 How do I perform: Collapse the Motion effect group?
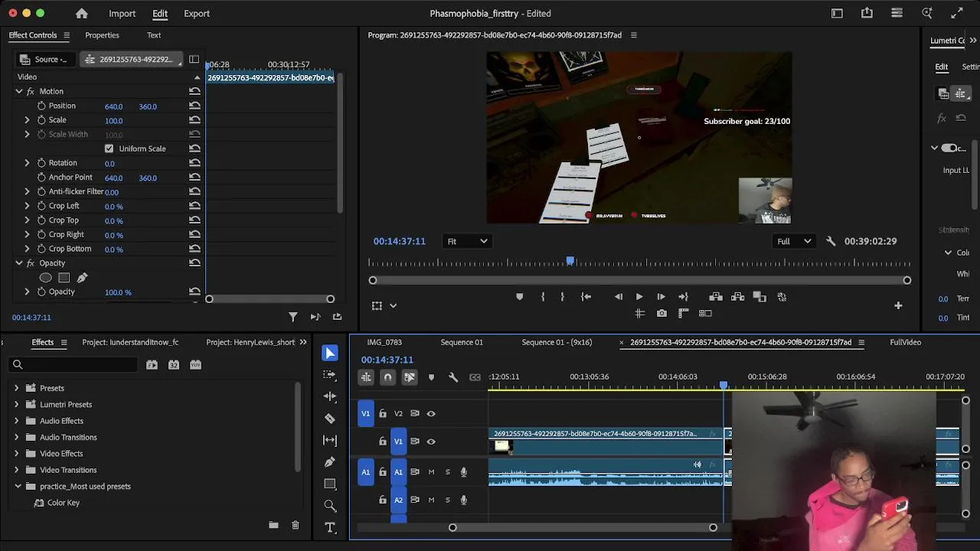pyautogui.click(x=19, y=92)
